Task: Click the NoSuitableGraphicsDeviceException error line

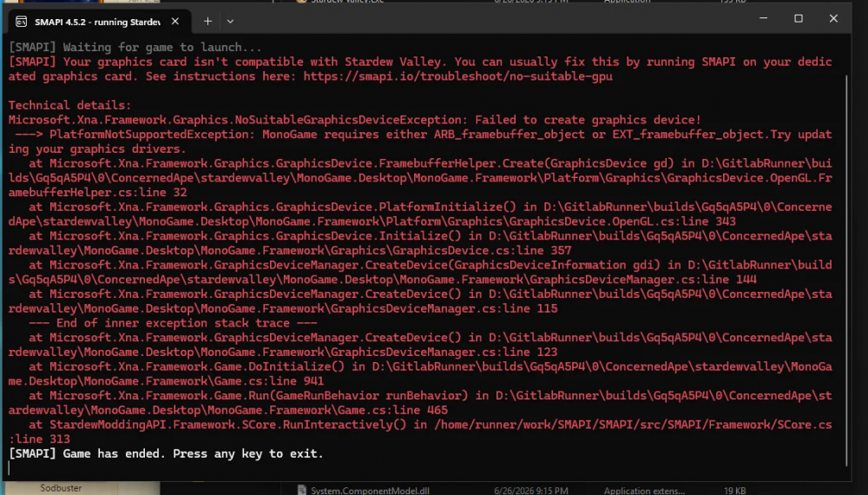Action: (354, 120)
